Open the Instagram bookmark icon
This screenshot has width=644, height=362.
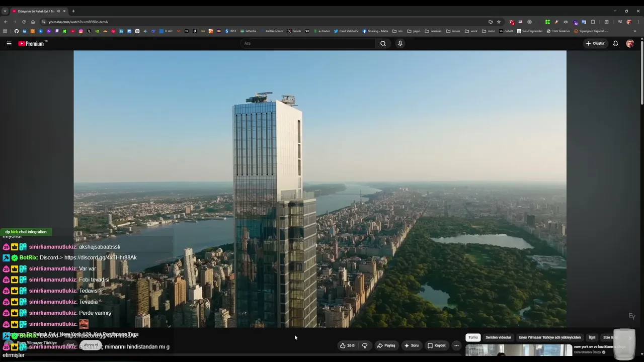[80, 31]
